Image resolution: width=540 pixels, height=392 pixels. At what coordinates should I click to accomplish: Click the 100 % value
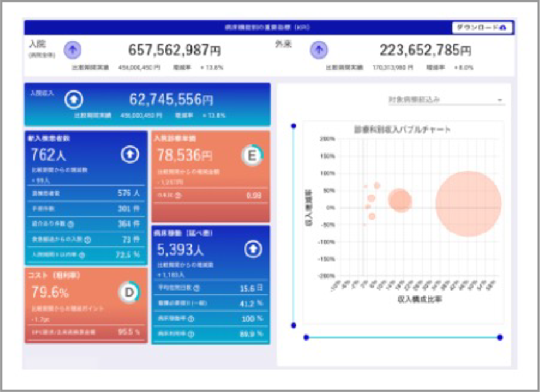pos(253,319)
